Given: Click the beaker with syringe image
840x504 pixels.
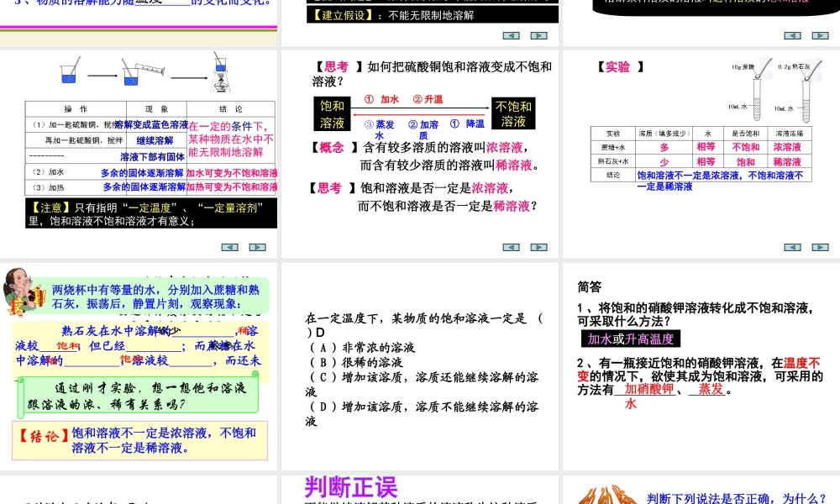Looking at the screenshot, I should click(143, 72).
